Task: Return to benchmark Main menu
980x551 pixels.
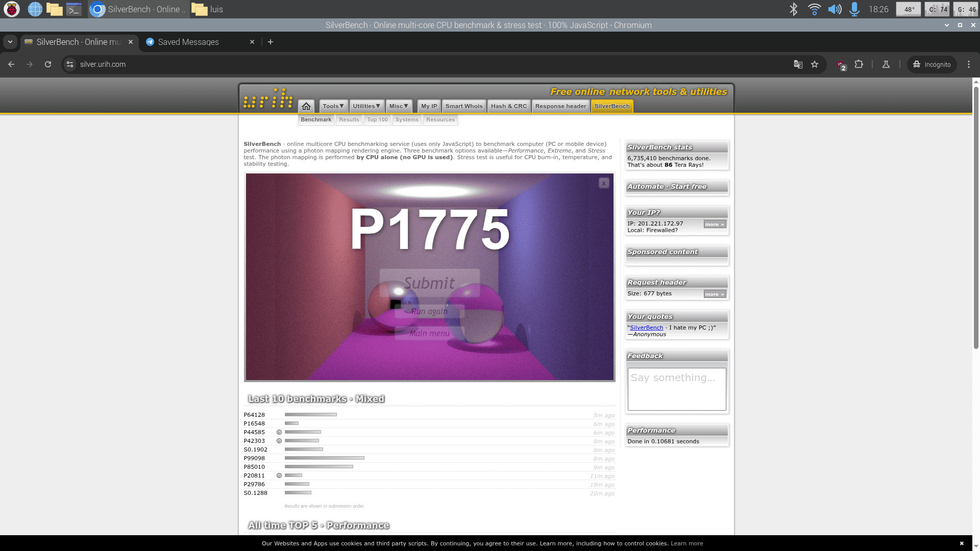Action: pos(430,333)
